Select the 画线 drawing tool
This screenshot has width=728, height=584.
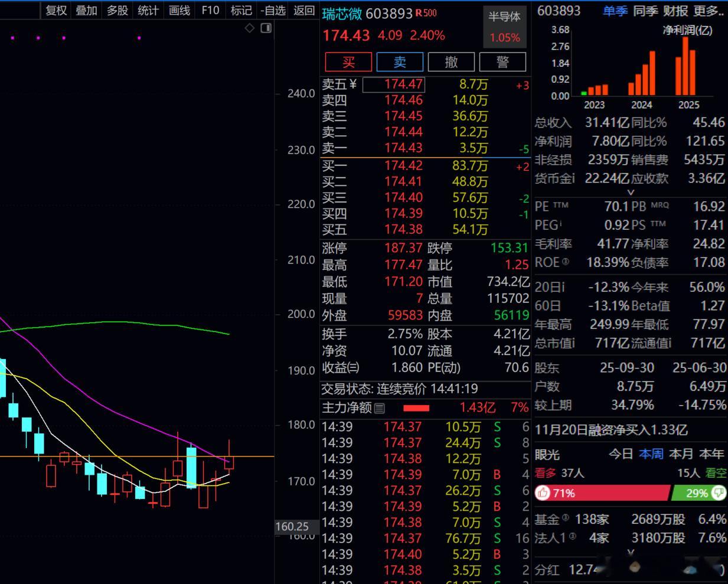(179, 10)
